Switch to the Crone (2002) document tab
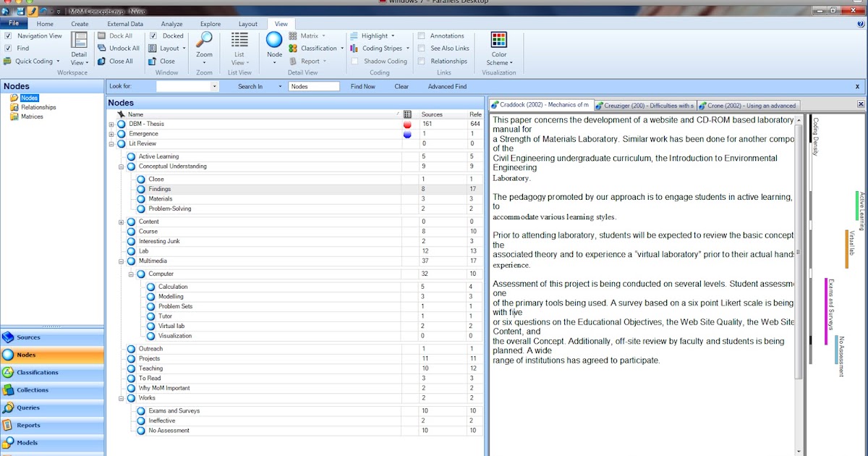The image size is (868, 456). click(747, 105)
